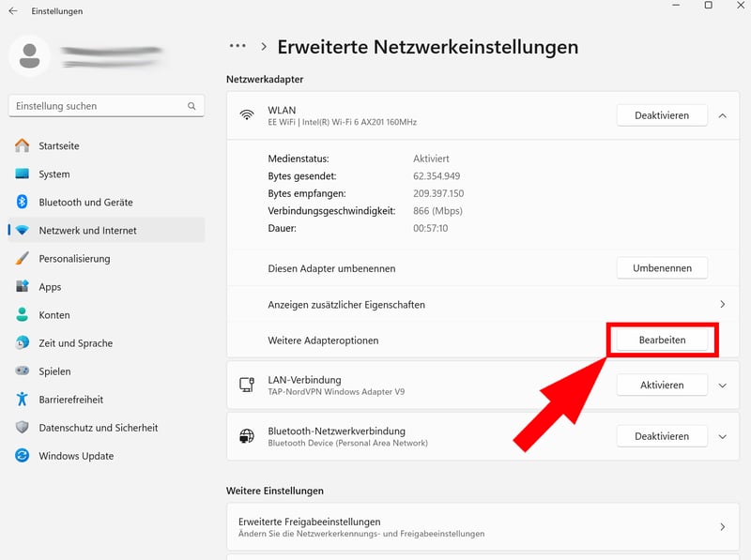The image size is (751, 560).
Task: Click the Zeit und Sprache clock icon
Action: tap(22, 342)
